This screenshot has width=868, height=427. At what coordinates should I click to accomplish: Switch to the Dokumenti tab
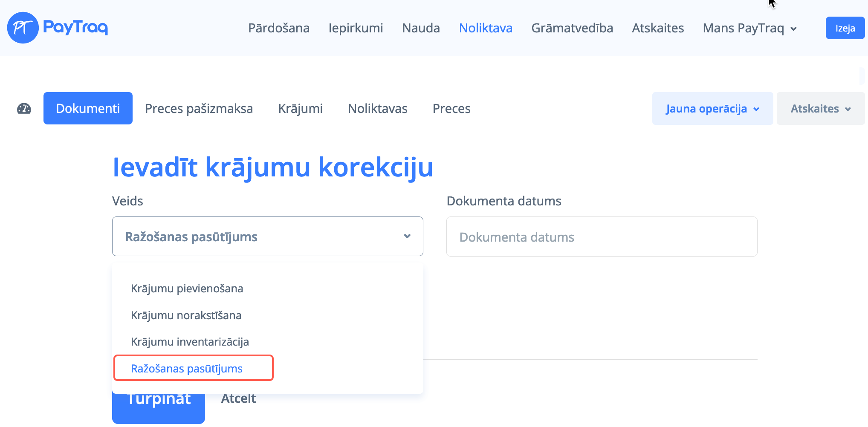[88, 108]
